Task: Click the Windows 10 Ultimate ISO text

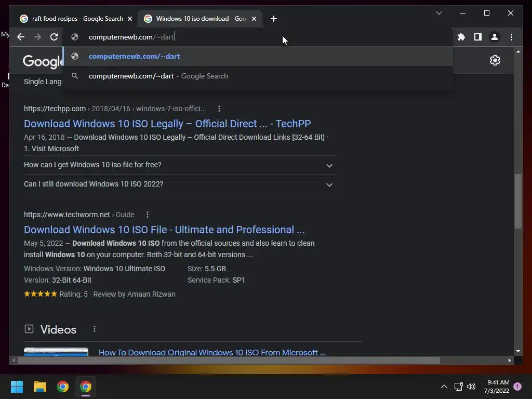Action: point(124,269)
